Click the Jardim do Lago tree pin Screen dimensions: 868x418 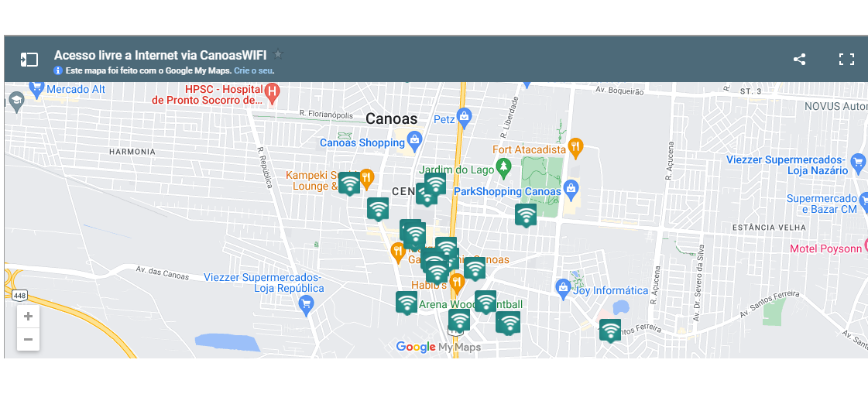point(504,166)
